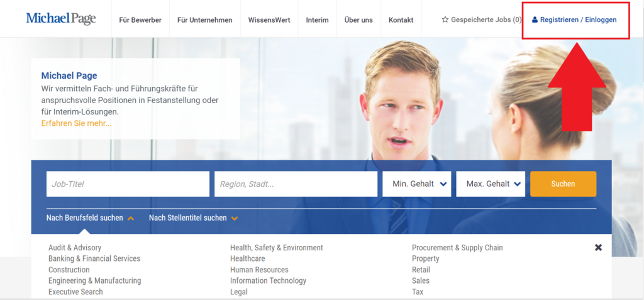Screen dimensions: 644x300
Task: Open the Für Bewerber menu
Action: [140, 19]
